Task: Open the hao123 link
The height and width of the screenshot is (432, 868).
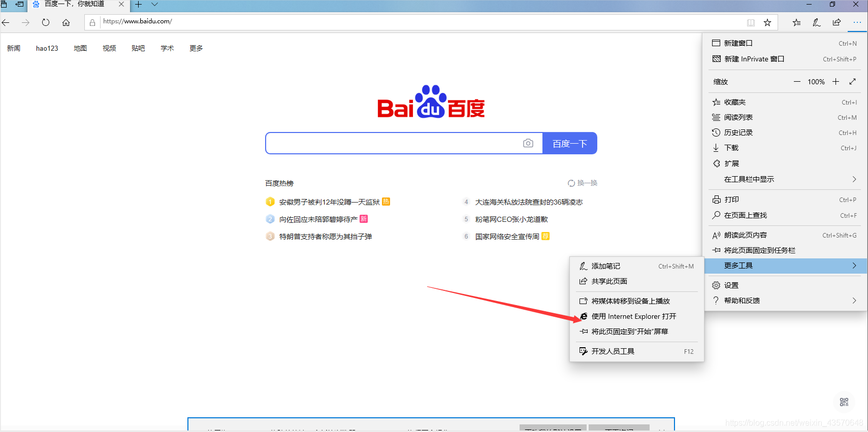Action: click(47, 48)
